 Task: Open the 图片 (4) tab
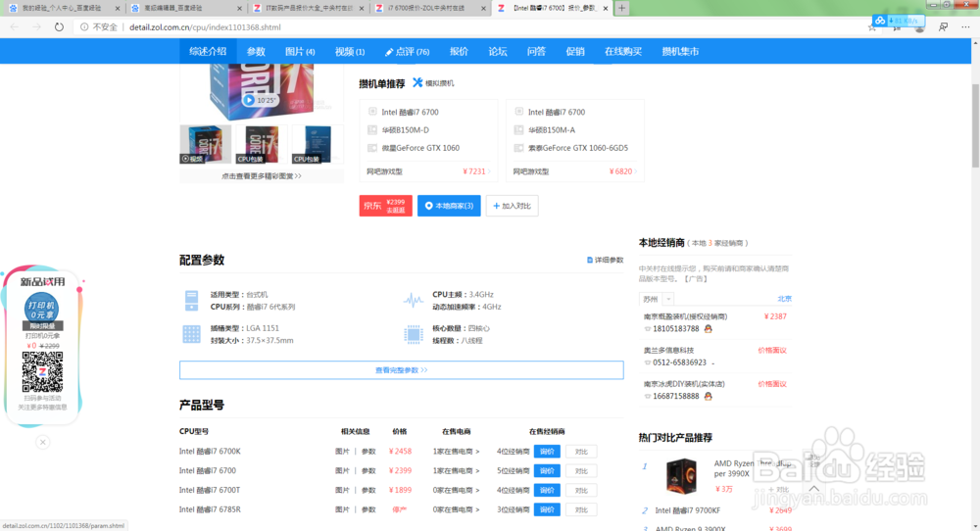(x=300, y=51)
